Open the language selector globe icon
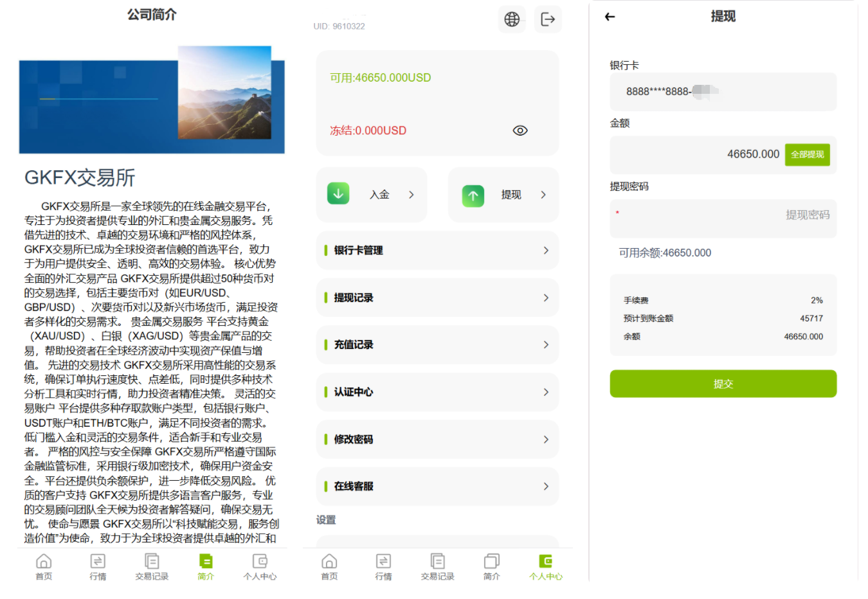This screenshot has width=868, height=599. tap(511, 19)
